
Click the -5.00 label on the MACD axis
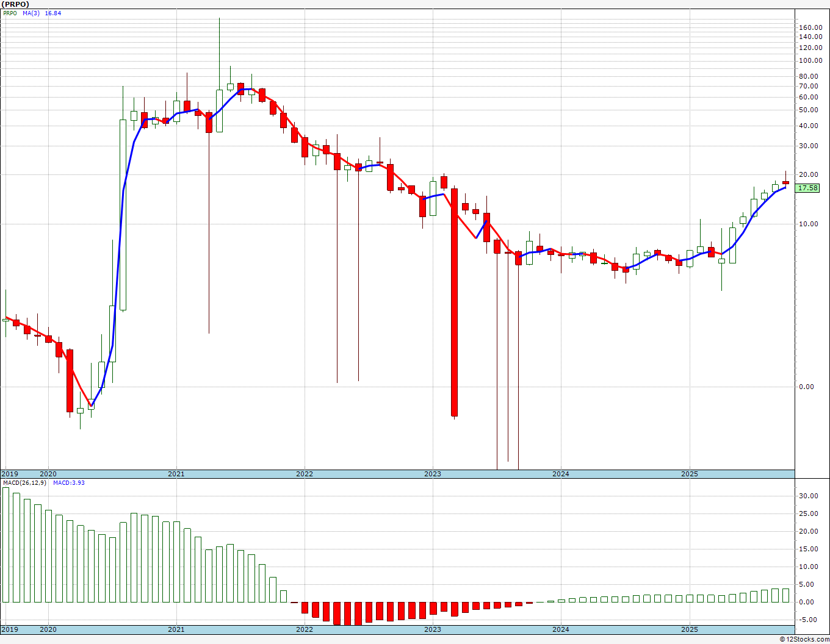[x=807, y=620]
